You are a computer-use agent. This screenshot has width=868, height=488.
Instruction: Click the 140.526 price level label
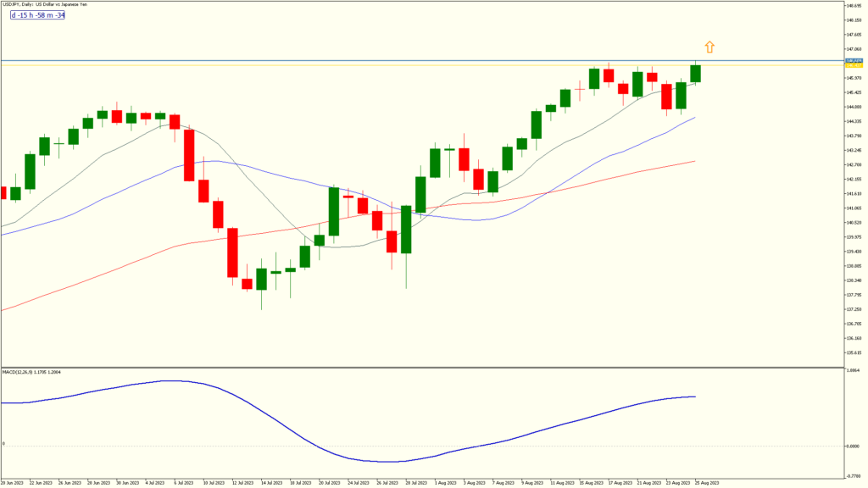(x=852, y=224)
